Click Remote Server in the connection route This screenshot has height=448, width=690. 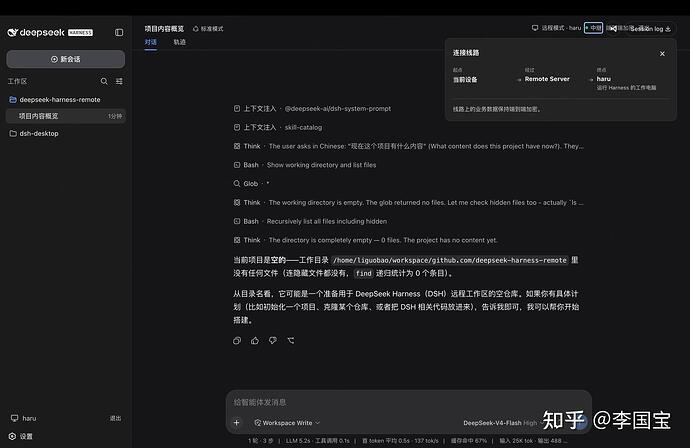[x=547, y=79]
